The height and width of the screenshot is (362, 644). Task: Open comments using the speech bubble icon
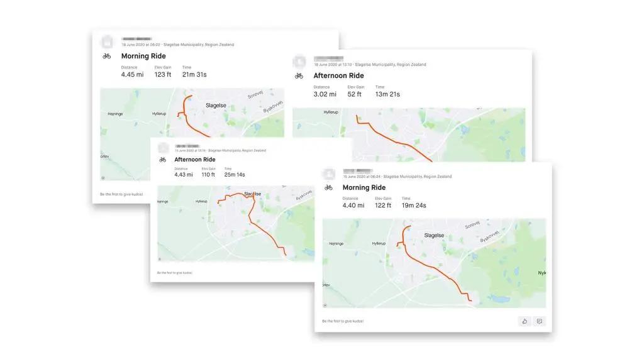[x=539, y=321]
